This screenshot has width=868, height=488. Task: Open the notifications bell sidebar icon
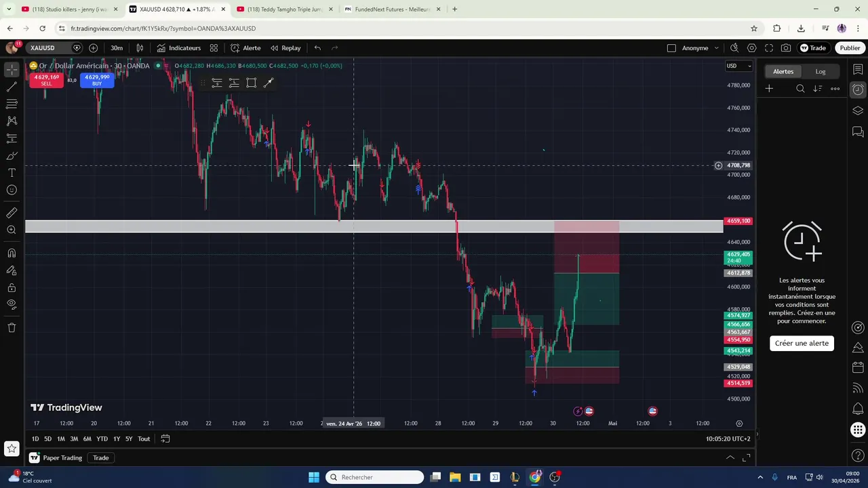tap(858, 409)
